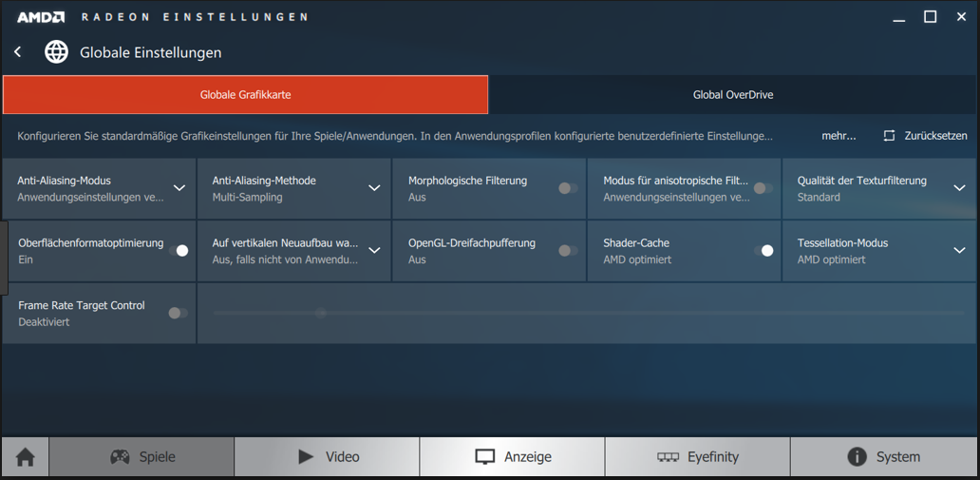
Task: Click the reset icon next to Zurücksetzen
Action: pos(889,136)
